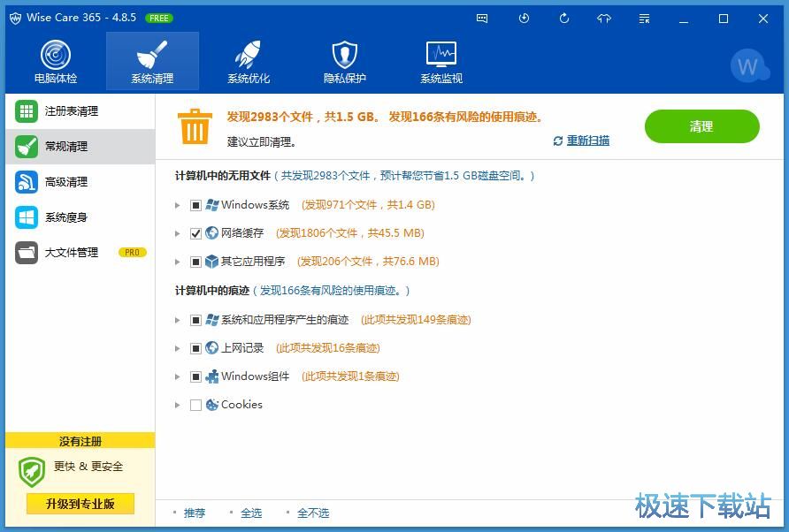Click the text 发现1806个文件，共45.5 MB
This screenshot has width=789, height=532.
pos(350,233)
